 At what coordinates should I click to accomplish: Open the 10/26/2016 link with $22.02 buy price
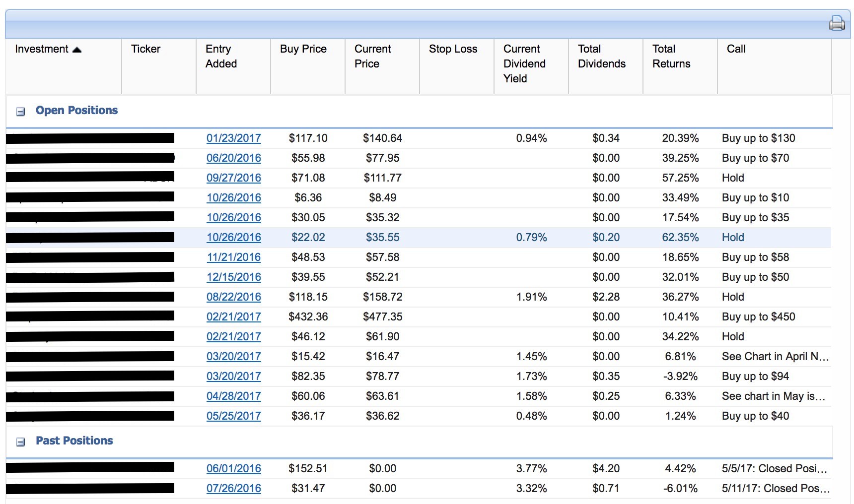click(x=234, y=238)
